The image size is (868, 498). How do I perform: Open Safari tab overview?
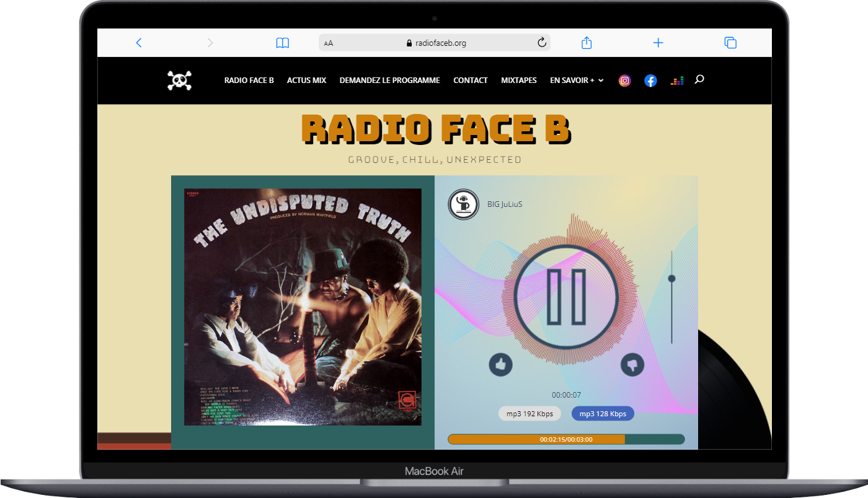coord(730,43)
